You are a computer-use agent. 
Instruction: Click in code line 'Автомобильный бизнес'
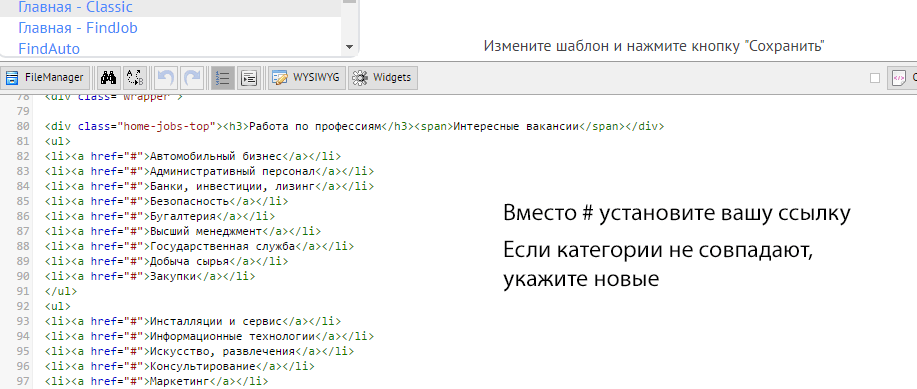point(192,156)
